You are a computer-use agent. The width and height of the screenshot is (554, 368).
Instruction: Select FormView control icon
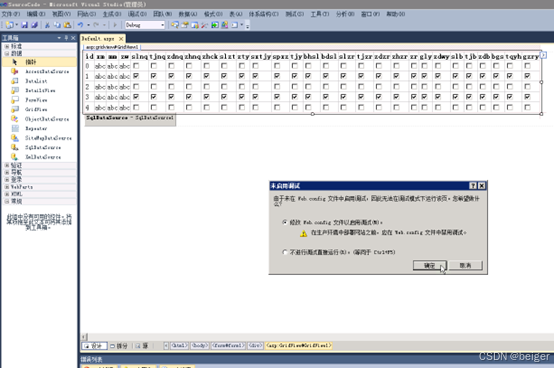[14, 100]
